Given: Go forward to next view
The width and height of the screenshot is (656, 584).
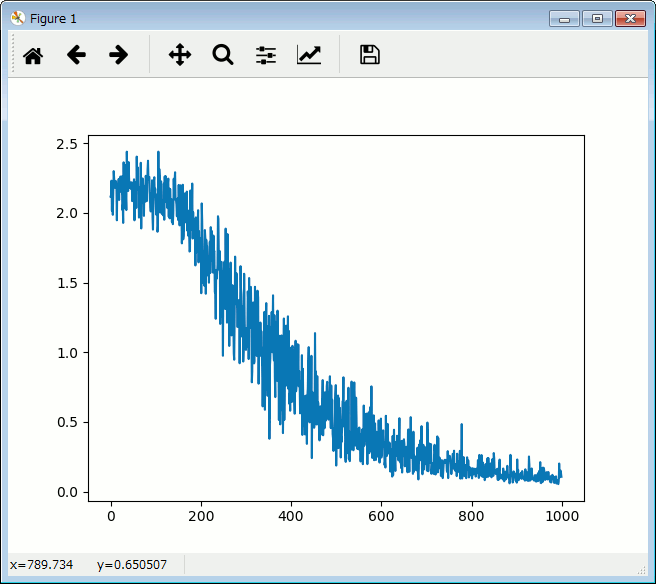Looking at the screenshot, I should point(118,55).
